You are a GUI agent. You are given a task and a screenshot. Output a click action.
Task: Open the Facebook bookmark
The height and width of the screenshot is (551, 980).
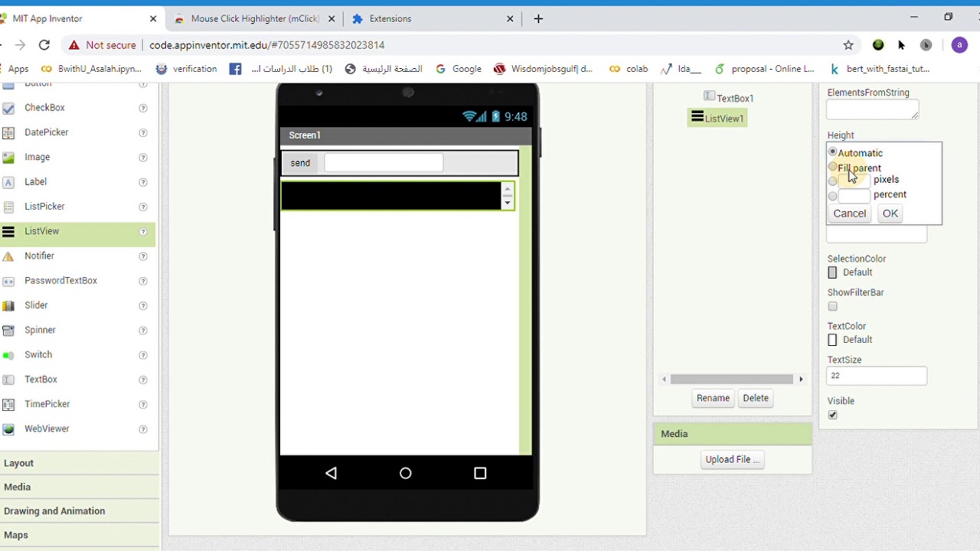(236, 69)
